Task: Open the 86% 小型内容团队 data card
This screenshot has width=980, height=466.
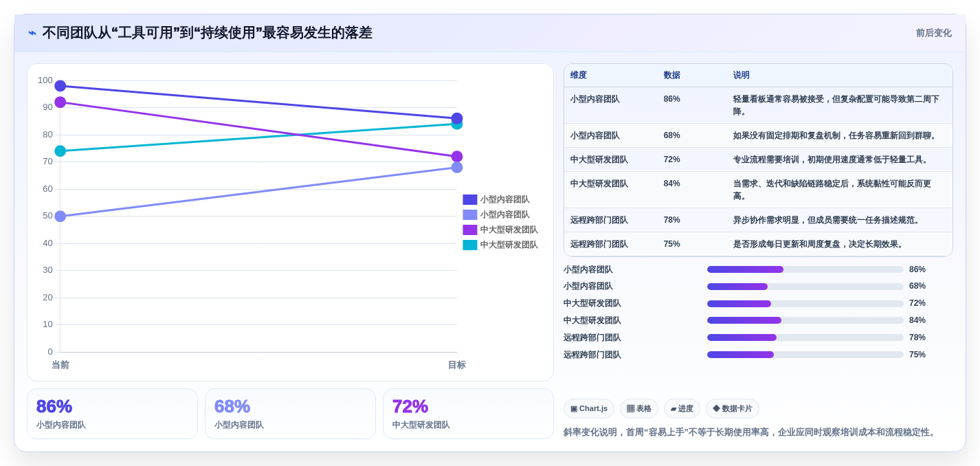Action: click(x=112, y=414)
